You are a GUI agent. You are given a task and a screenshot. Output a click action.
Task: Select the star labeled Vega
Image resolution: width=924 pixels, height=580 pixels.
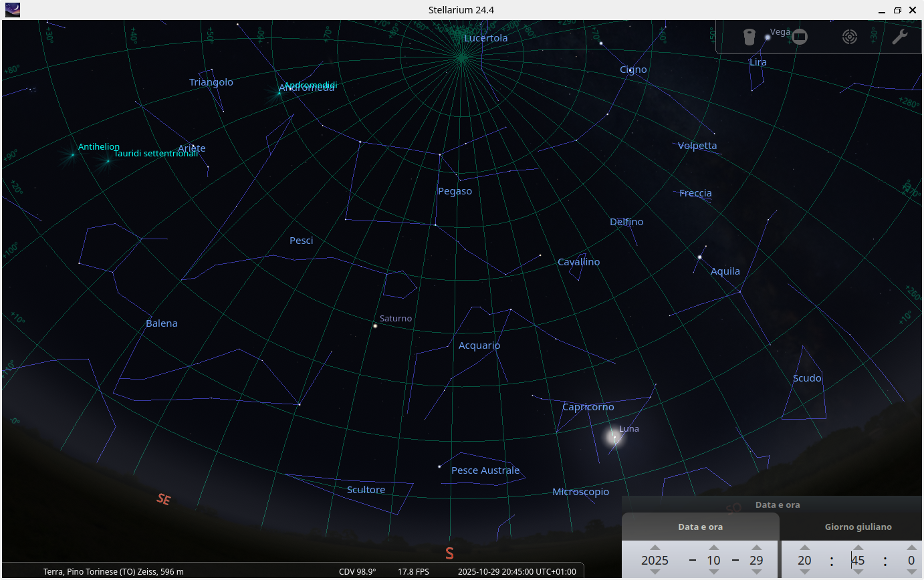(768, 37)
